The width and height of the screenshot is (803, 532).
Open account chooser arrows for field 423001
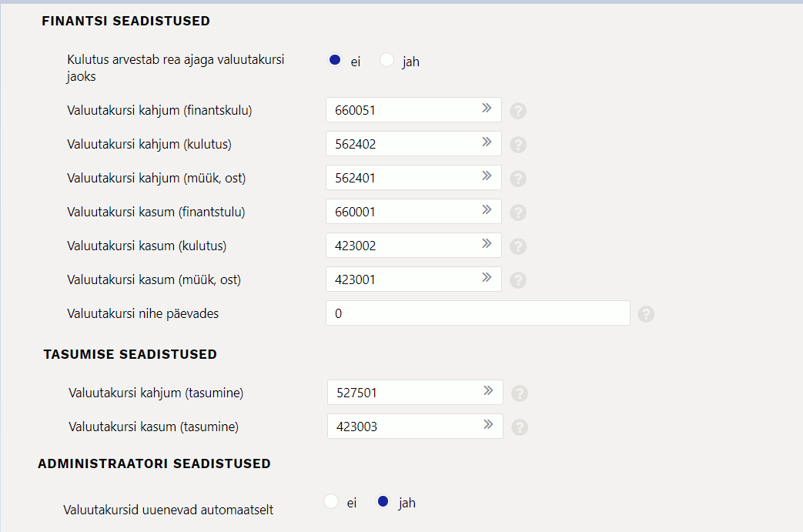coord(487,278)
